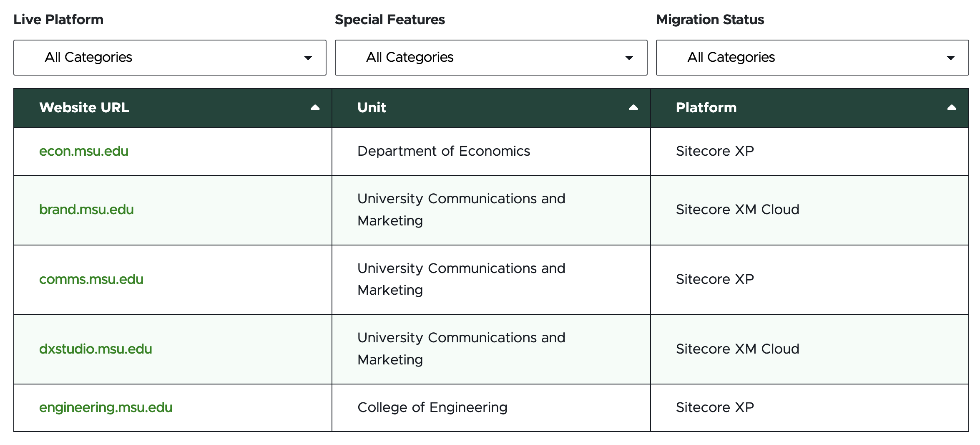
Task: Open the Special Features dropdown
Action: point(491,58)
